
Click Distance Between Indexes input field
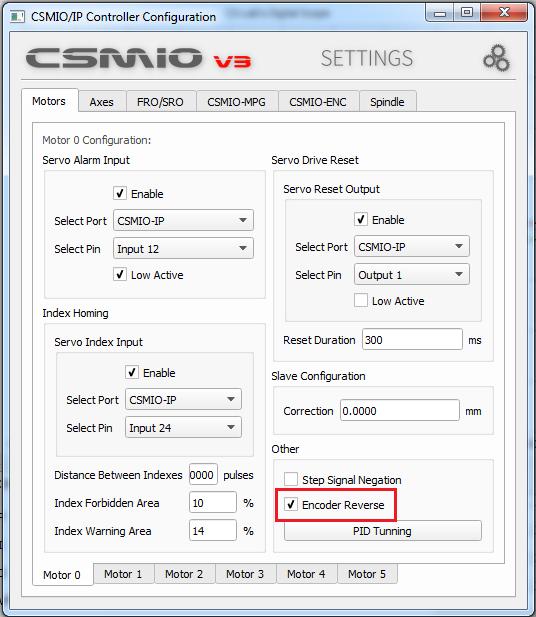[203, 475]
